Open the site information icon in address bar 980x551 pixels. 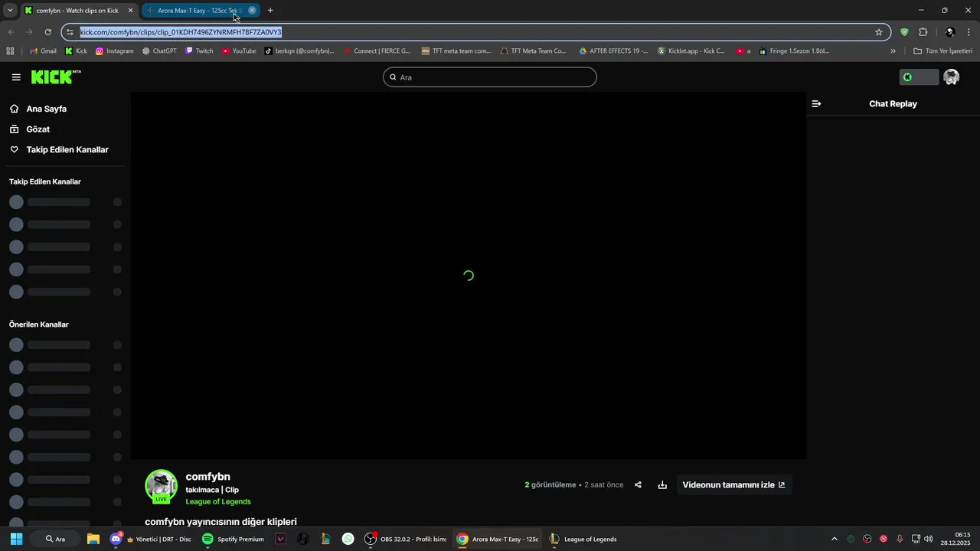click(70, 32)
